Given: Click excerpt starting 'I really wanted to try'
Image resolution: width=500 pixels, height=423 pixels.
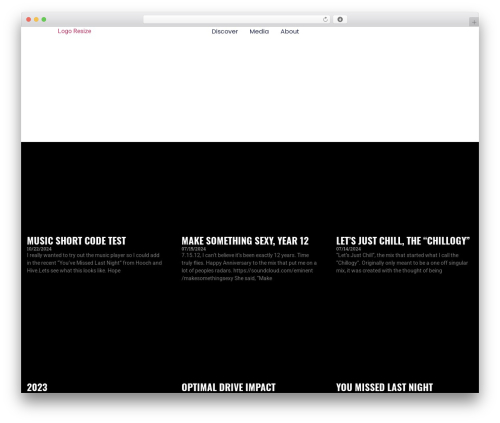Looking at the screenshot, I should 94,263.
